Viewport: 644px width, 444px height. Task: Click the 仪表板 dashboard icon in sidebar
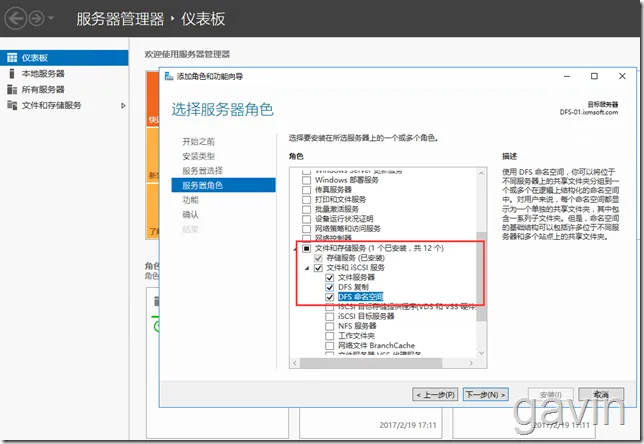tap(12, 58)
